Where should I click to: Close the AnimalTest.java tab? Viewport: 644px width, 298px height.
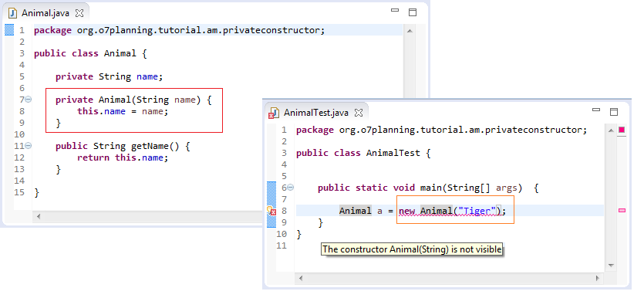click(x=359, y=113)
